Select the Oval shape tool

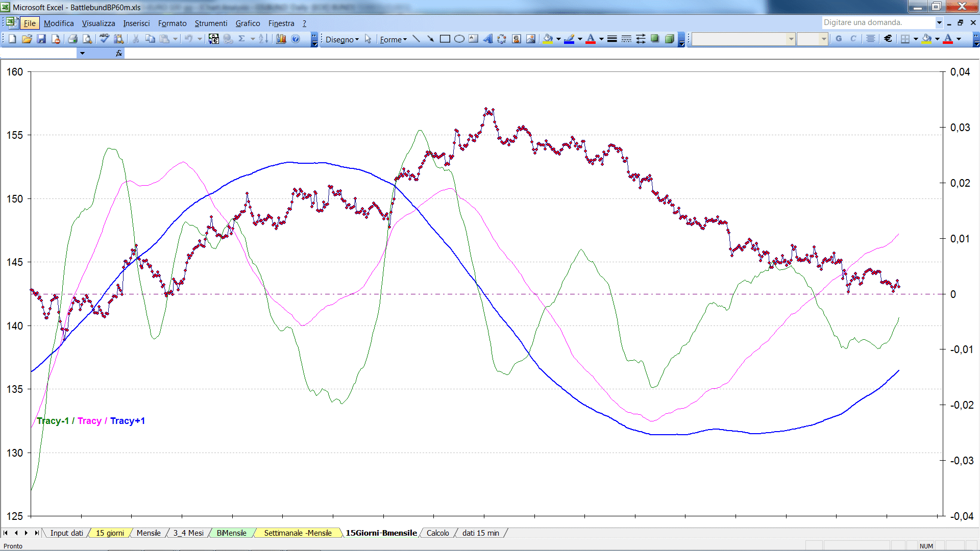[x=459, y=39]
